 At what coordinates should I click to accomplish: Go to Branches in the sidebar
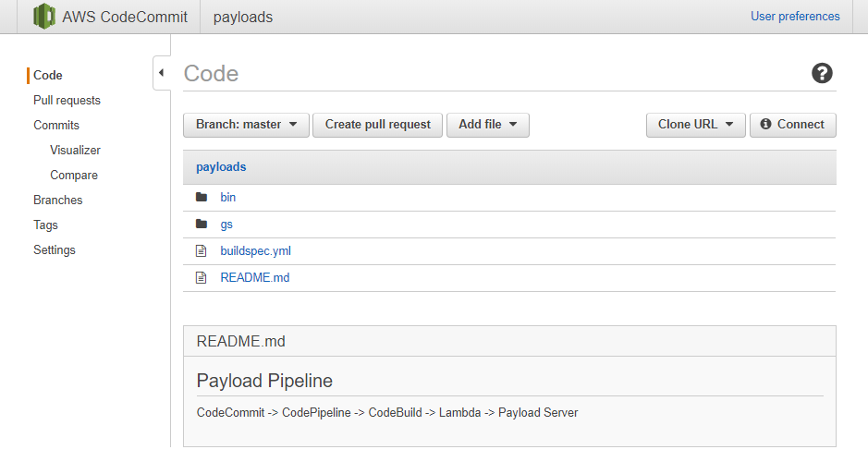click(58, 200)
